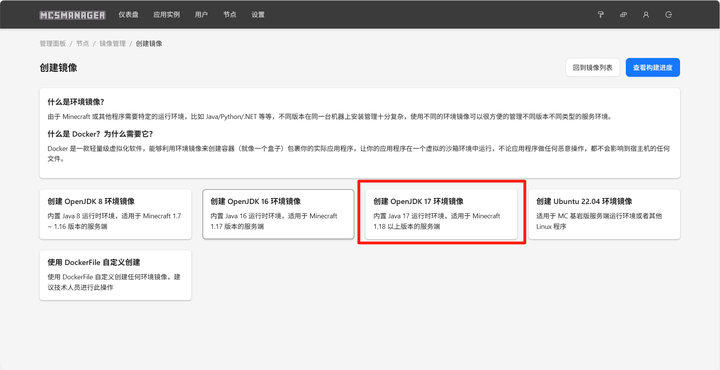Open the 仪表盘 menu
Viewport: 720px width, 370px height.
(x=128, y=15)
